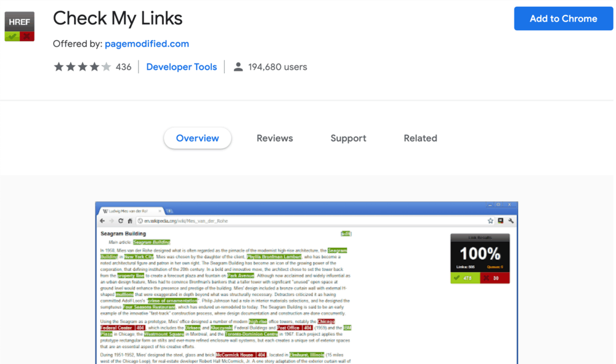Image resolution: width=616 pixels, height=364 pixels.
Task: Open the Related tab
Action: [420, 138]
